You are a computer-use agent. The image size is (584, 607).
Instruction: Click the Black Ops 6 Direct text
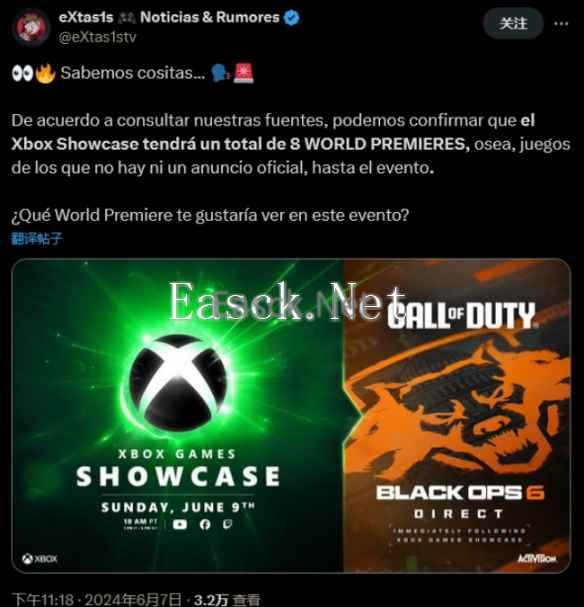(x=460, y=501)
